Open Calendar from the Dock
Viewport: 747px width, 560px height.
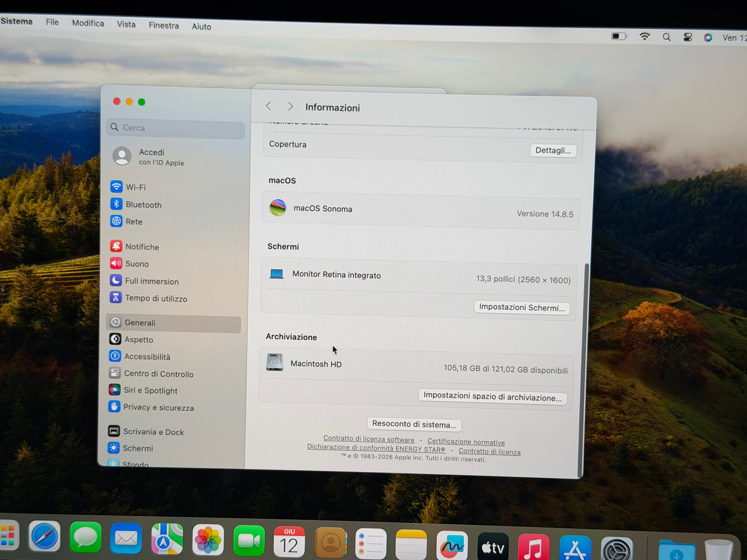(289, 542)
